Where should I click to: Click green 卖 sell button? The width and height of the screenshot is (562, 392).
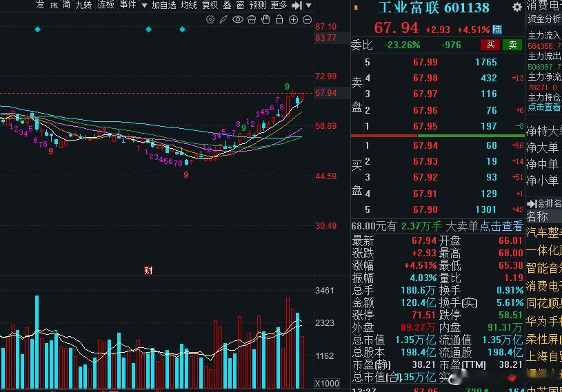pyautogui.click(x=512, y=45)
